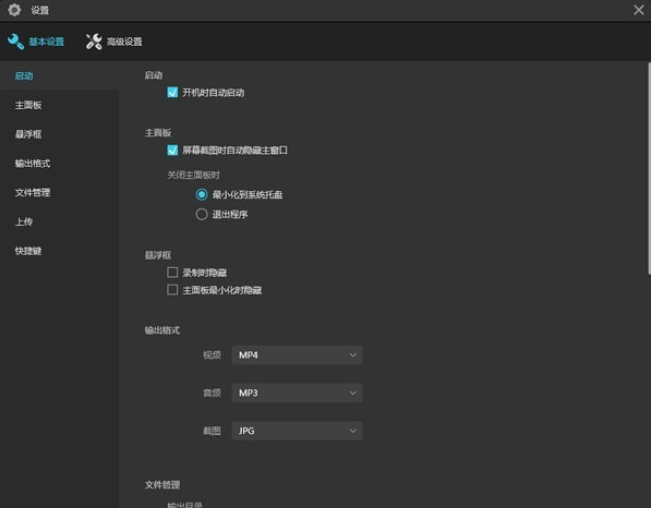The image size is (651, 508).
Task: Uncheck 屏幕截图时自动隐藏主窗口 option
Action: click(173, 150)
